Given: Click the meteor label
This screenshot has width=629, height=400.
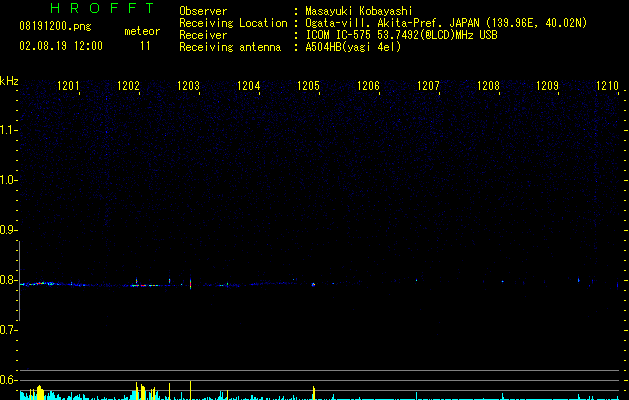Looking at the screenshot, I should pyautogui.click(x=142, y=31).
